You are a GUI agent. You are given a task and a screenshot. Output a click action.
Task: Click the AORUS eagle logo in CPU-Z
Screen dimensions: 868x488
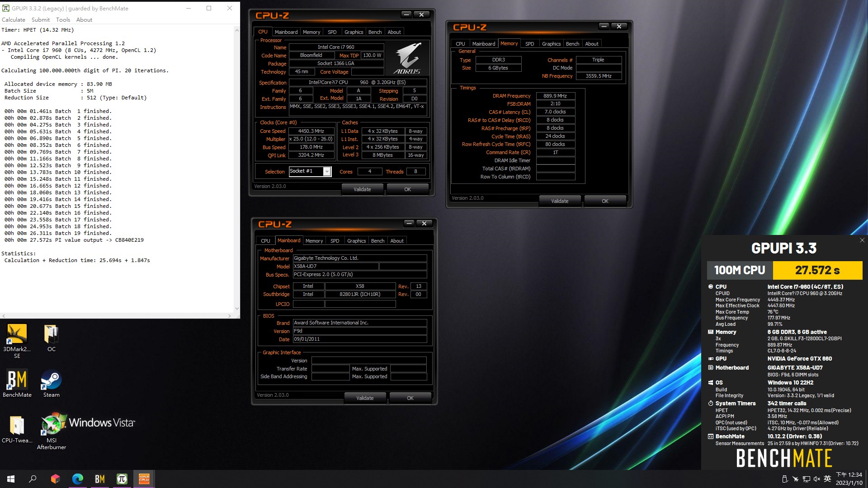[x=407, y=58]
